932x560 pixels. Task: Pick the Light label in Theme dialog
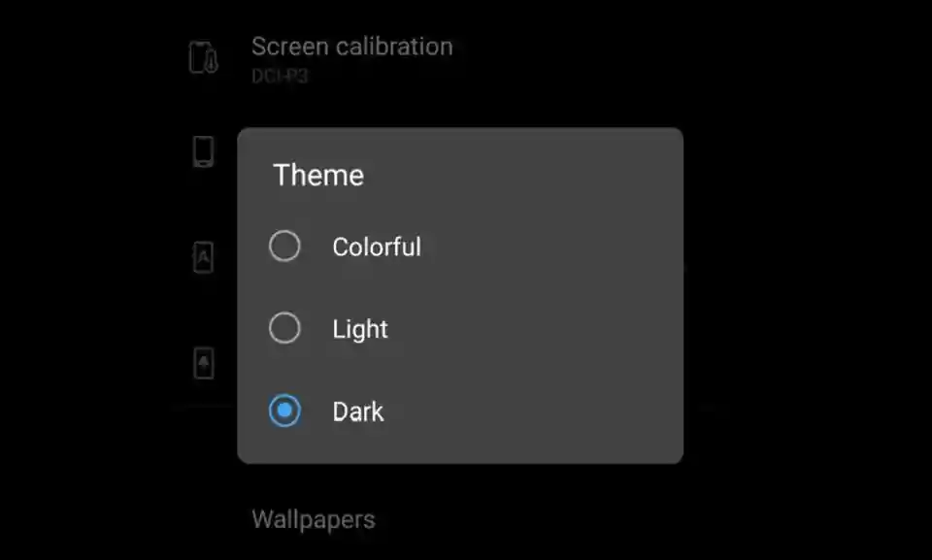360,330
